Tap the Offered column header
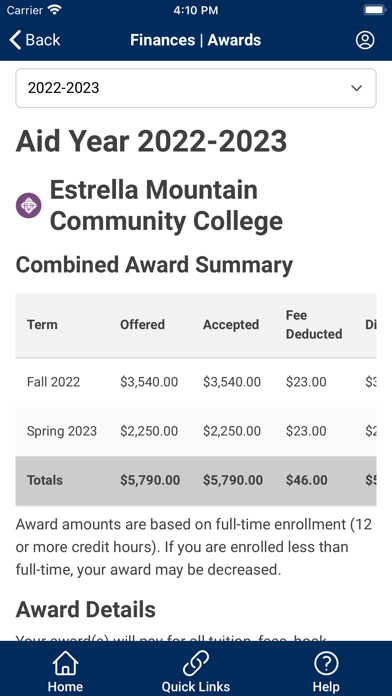 [142, 324]
